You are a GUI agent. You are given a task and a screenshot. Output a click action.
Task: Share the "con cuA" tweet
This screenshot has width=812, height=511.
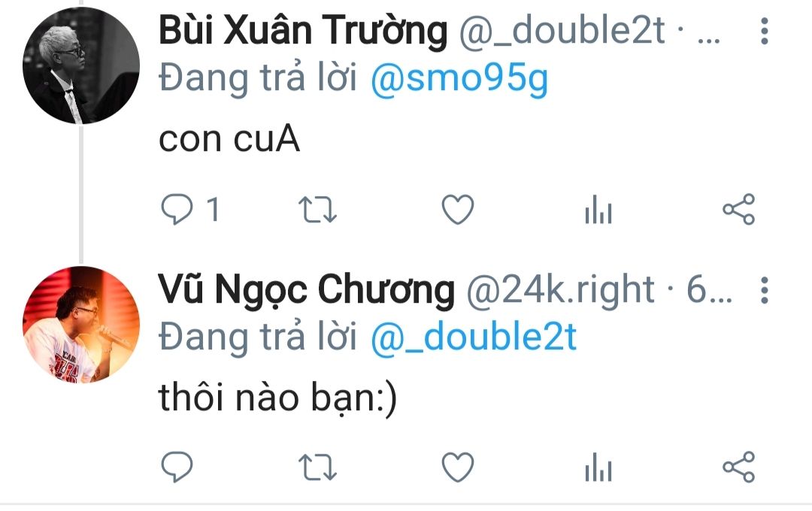(x=739, y=209)
